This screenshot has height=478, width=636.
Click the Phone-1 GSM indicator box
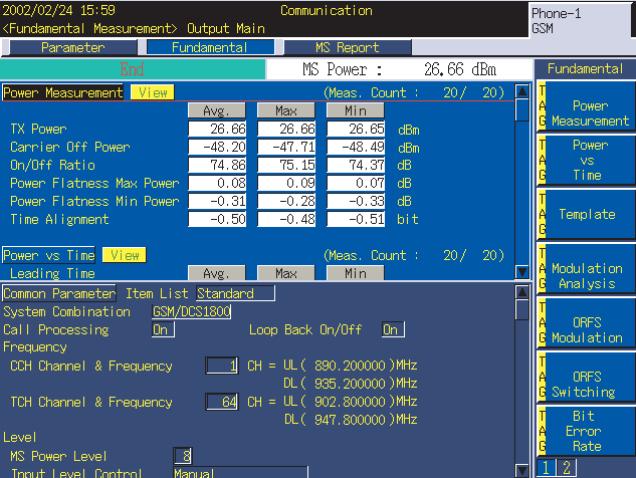coord(580,20)
